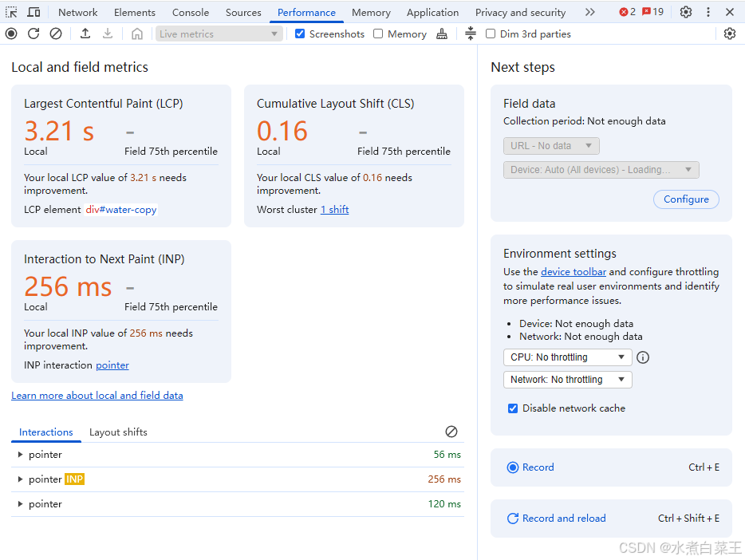Uncheck Disable network cache
Screen dimensions: 745x560
pyautogui.click(x=513, y=408)
